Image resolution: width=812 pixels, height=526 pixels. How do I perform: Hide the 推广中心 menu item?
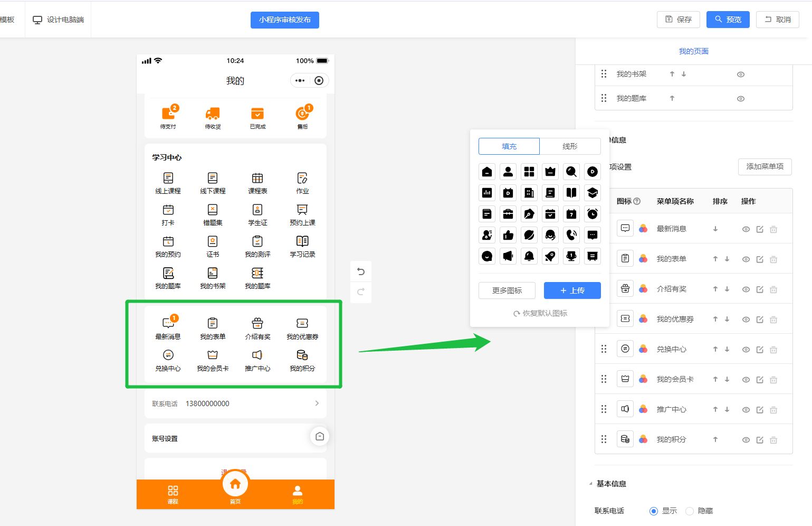pyautogui.click(x=746, y=410)
